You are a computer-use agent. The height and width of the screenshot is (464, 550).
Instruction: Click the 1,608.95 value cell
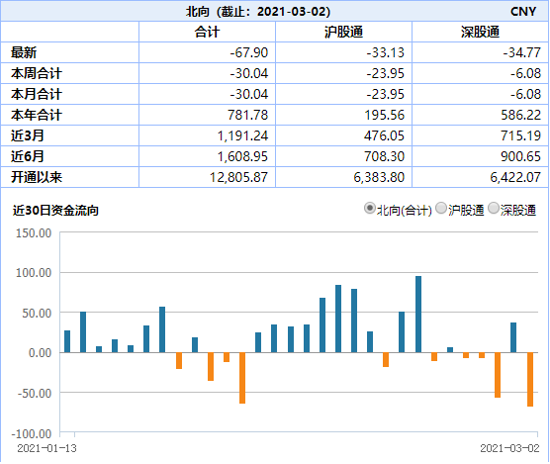(243, 156)
